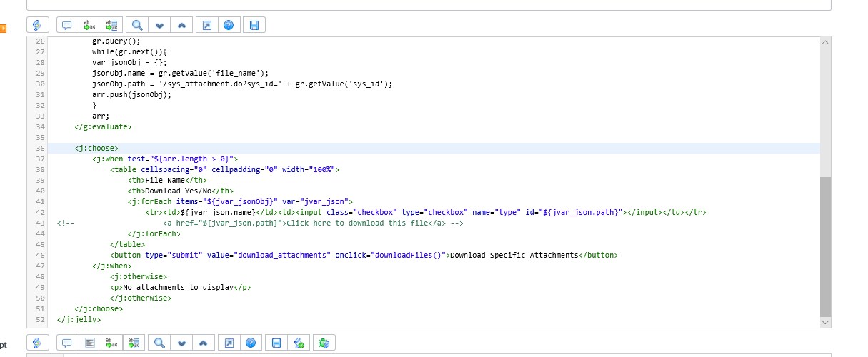
Task: Click the code editor scrollbar up arrow
Action: point(826,42)
